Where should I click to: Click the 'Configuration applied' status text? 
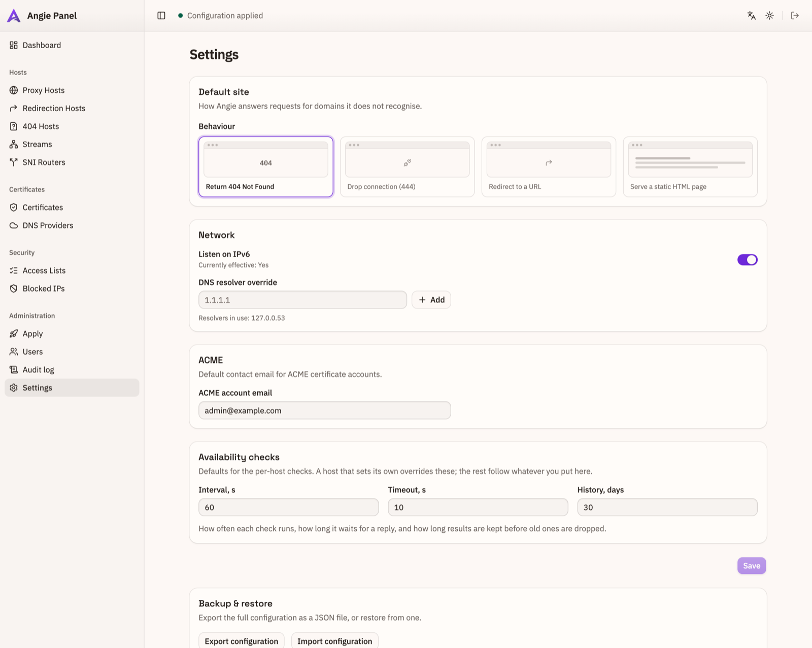point(225,16)
